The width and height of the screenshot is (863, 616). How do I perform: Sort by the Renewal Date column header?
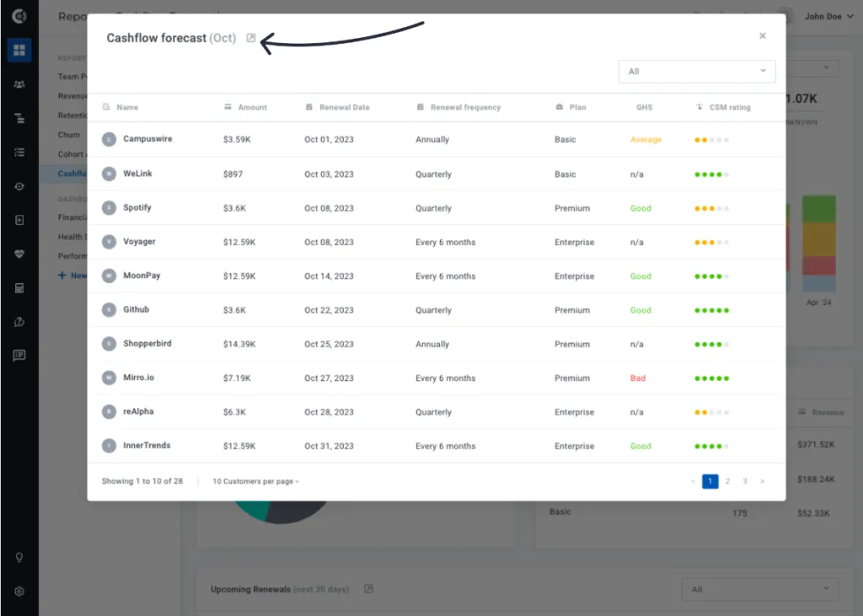[x=337, y=107]
